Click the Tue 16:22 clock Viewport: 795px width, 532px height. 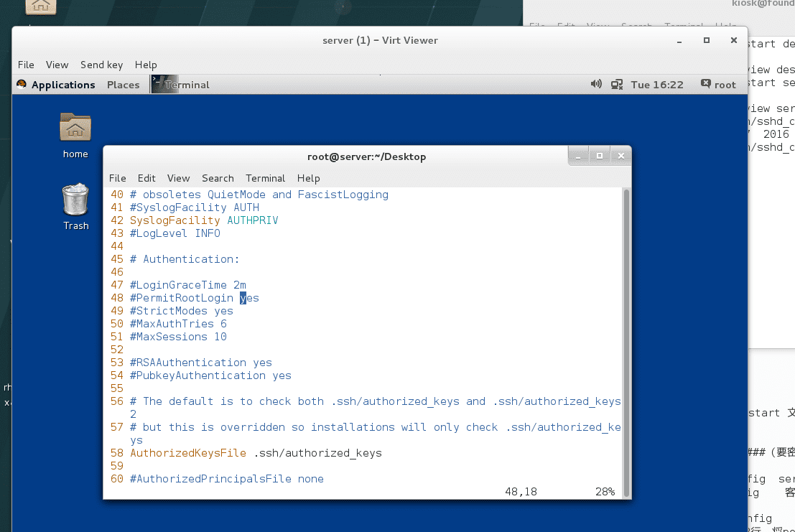[656, 85]
